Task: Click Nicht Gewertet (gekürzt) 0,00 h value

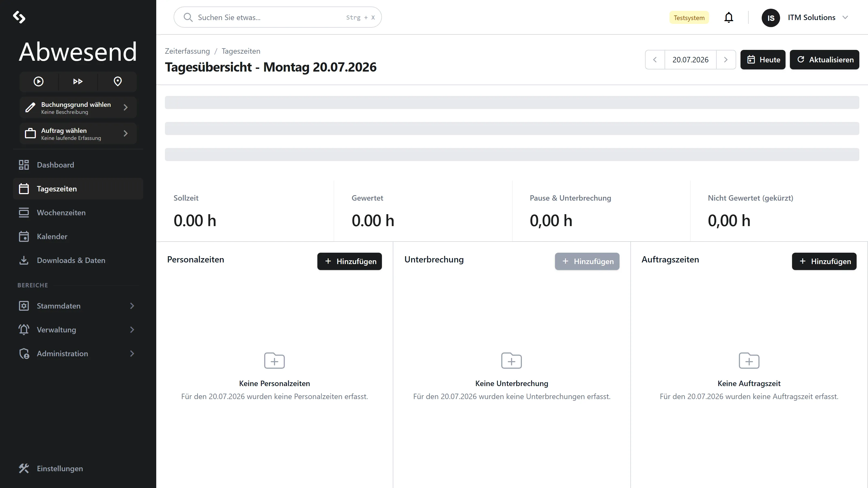Action: click(729, 221)
